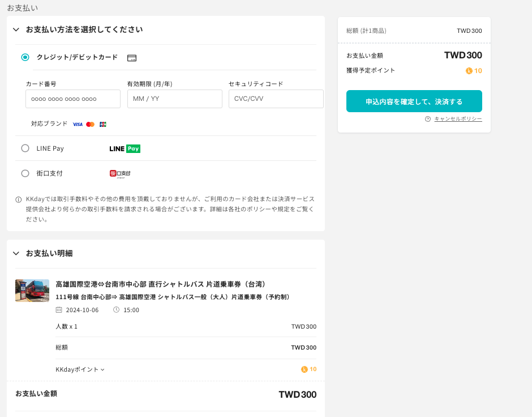Viewport: 532px width, 417px height.
Task: Expand the KKdayポイント dropdown
Action: [80, 369]
